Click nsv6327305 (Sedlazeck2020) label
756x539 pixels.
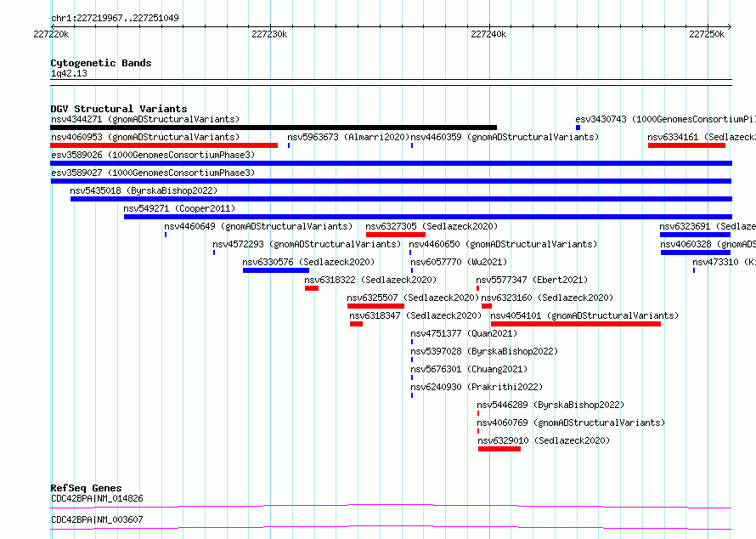click(x=432, y=226)
